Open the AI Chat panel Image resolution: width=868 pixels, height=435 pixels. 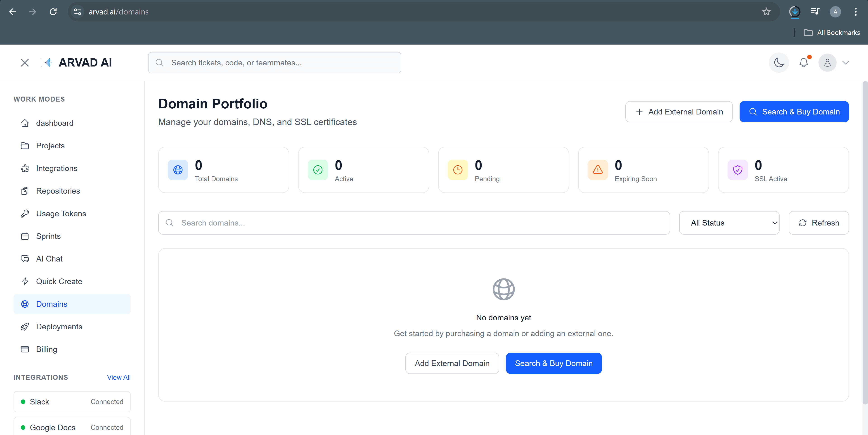(x=49, y=259)
